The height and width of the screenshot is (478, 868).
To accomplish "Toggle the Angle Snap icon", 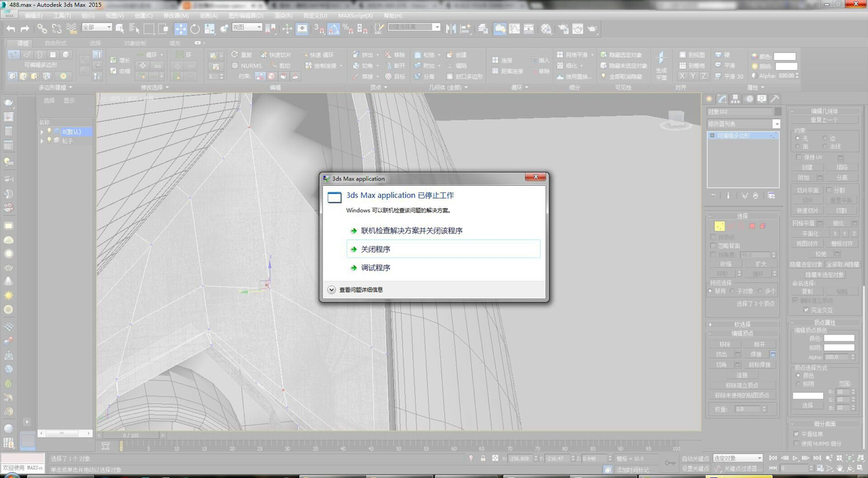I will point(334,28).
